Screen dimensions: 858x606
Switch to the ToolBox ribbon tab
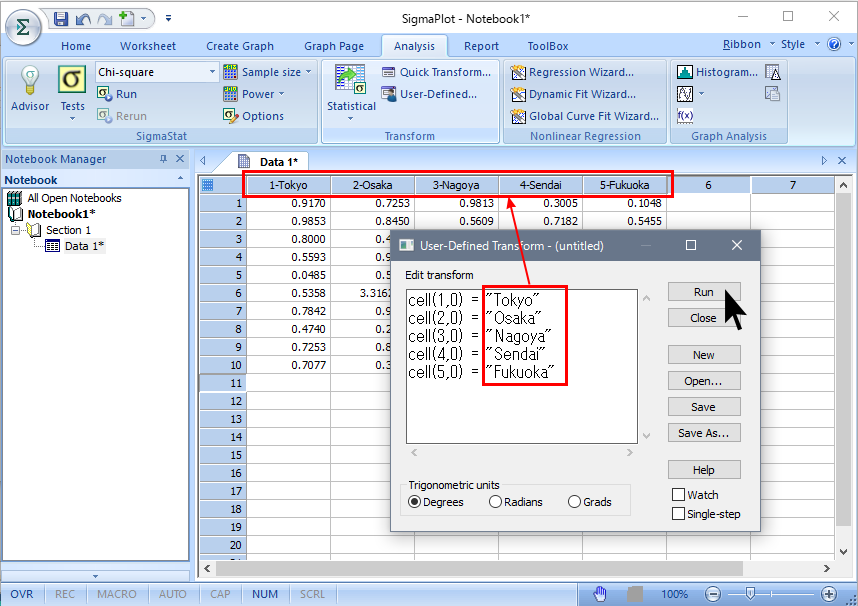[x=548, y=46]
